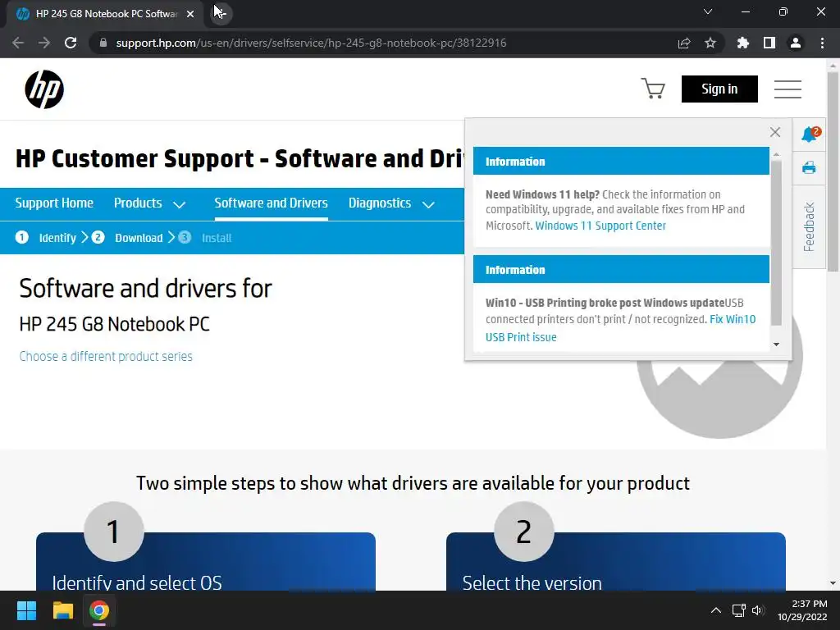Viewport: 840px width, 630px height.
Task: Select the HP 245 G8 Notebook tab
Action: (106, 14)
